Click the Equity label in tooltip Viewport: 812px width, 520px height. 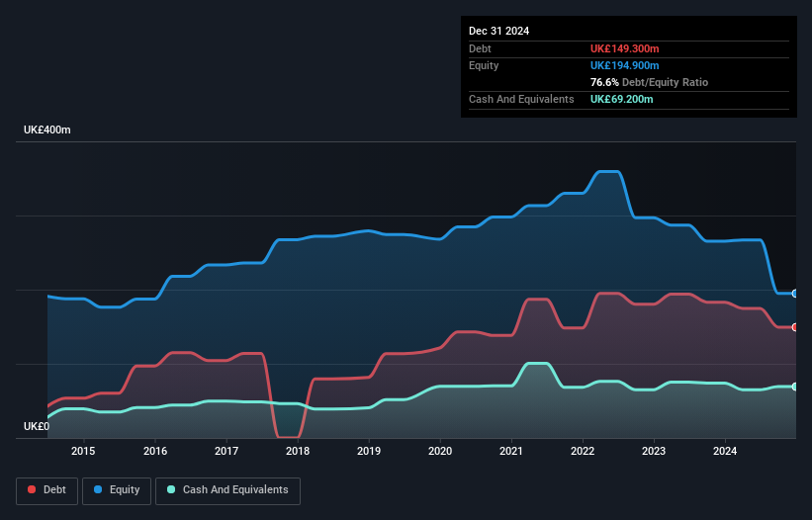484,65
